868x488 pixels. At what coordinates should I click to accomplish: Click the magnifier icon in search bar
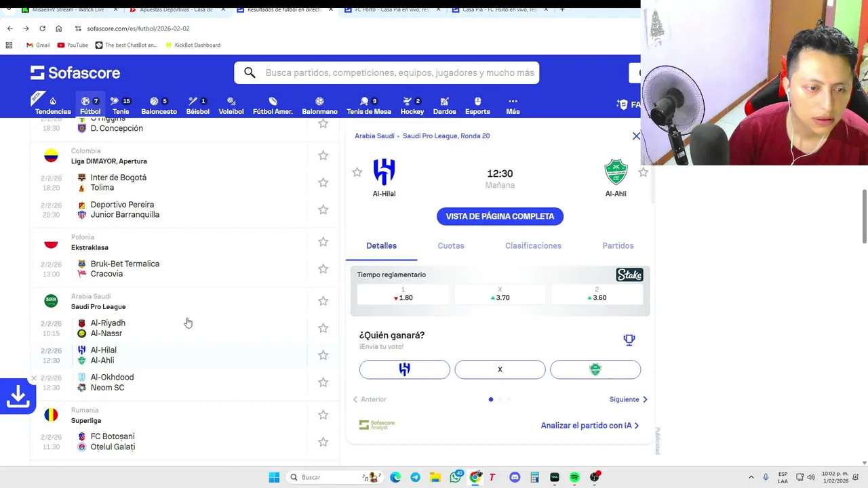(250, 73)
